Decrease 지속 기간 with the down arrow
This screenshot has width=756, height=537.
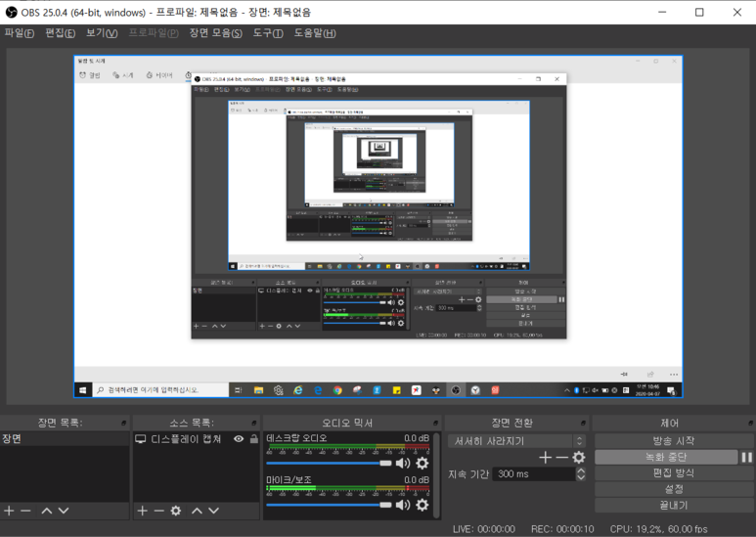[581, 477]
